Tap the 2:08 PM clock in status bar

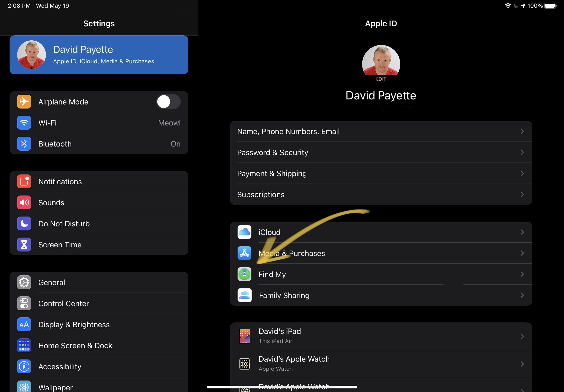pyautogui.click(x=19, y=6)
